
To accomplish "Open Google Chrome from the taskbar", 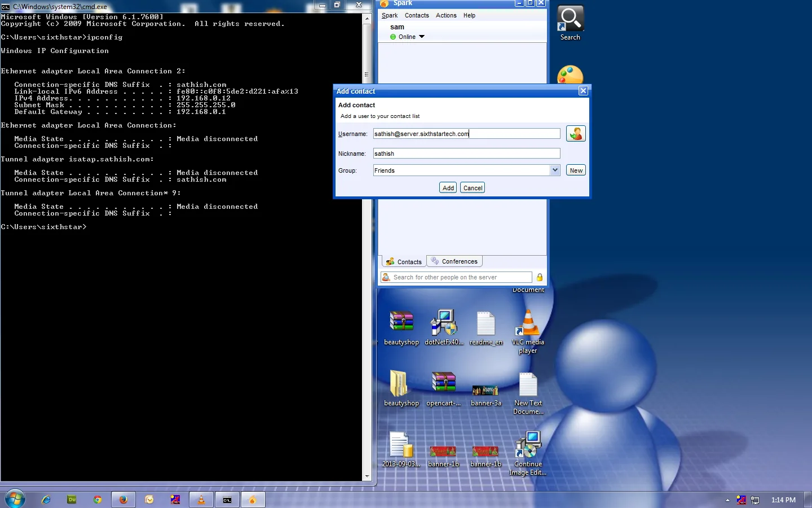I will point(98,500).
